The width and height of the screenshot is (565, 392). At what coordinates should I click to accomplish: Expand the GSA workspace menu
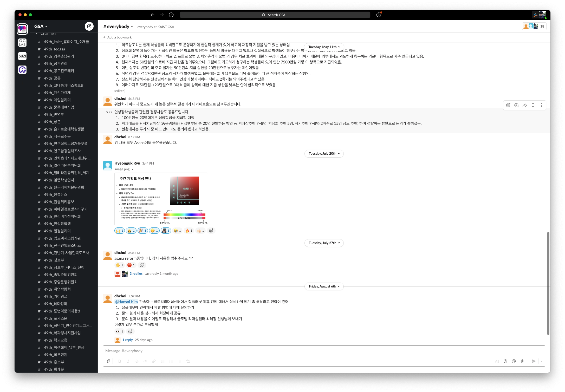41,26
